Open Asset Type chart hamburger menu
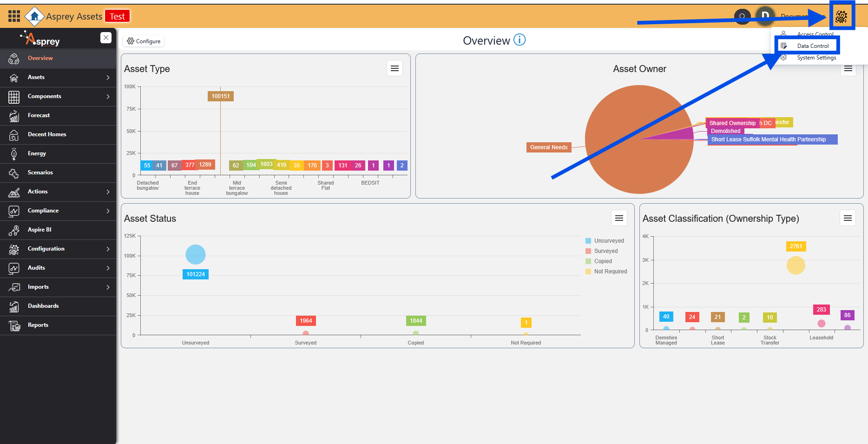This screenshot has height=444, width=868. coord(395,68)
